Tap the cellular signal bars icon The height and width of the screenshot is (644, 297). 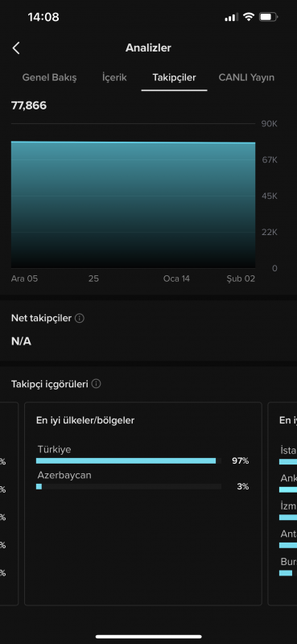tap(232, 17)
